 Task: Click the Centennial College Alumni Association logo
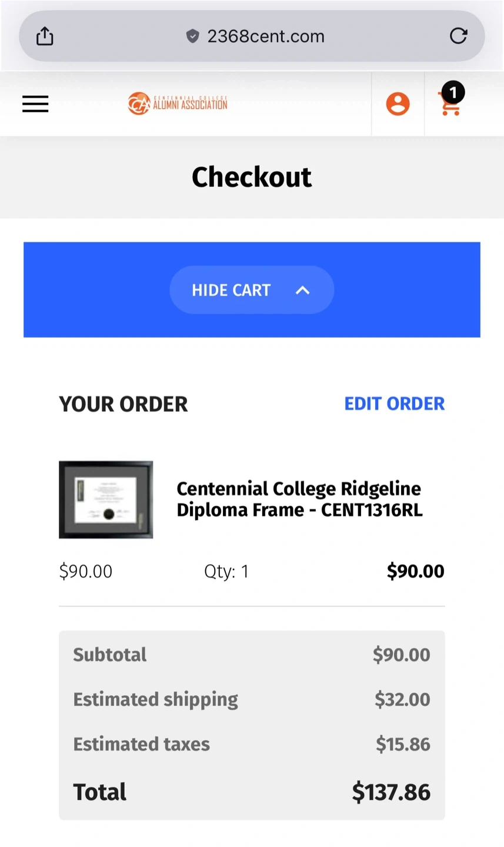point(178,104)
